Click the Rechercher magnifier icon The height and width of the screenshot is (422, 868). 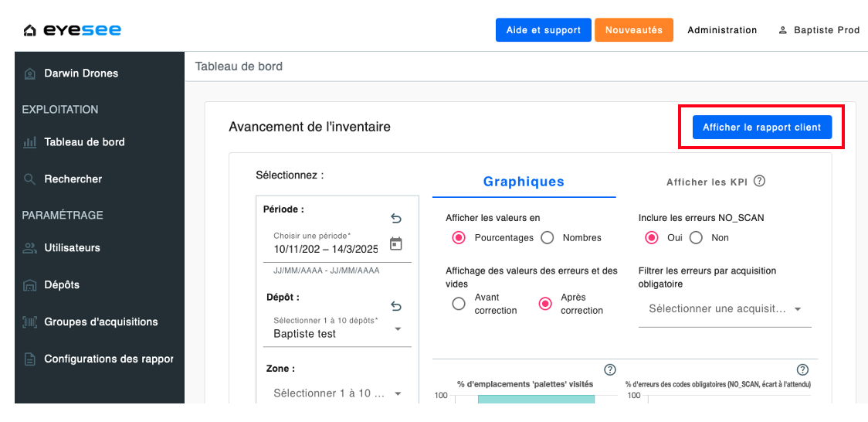click(29, 179)
